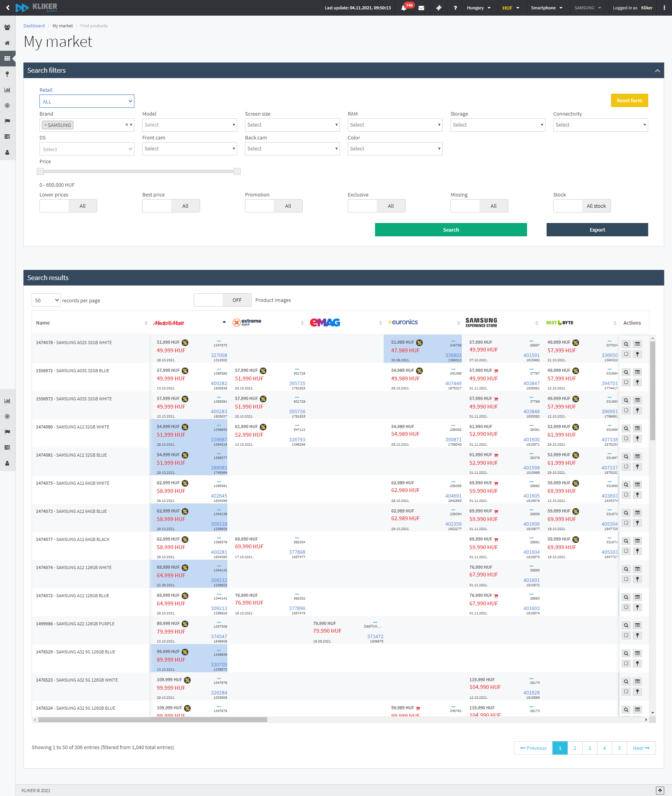The height and width of the screenshot is (796, 672).
Task: Click the scroll-to-top arrow in footer
Action: (x=660, y=790)
